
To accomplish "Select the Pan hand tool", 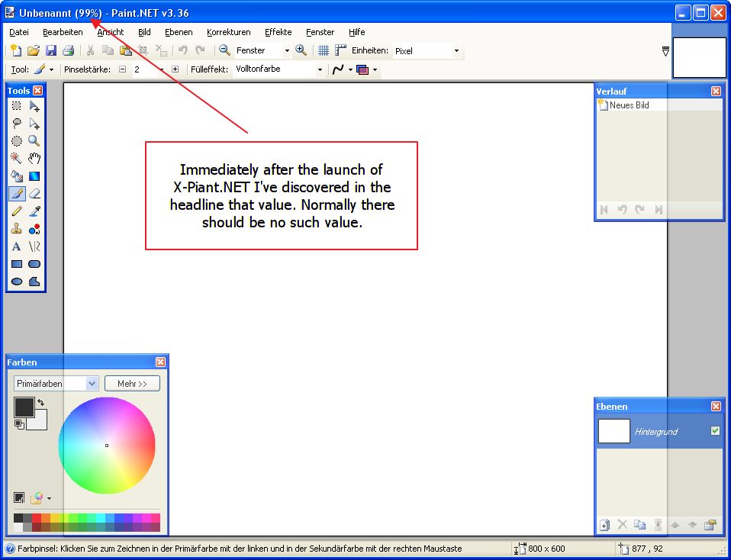I will coord(34,159).
